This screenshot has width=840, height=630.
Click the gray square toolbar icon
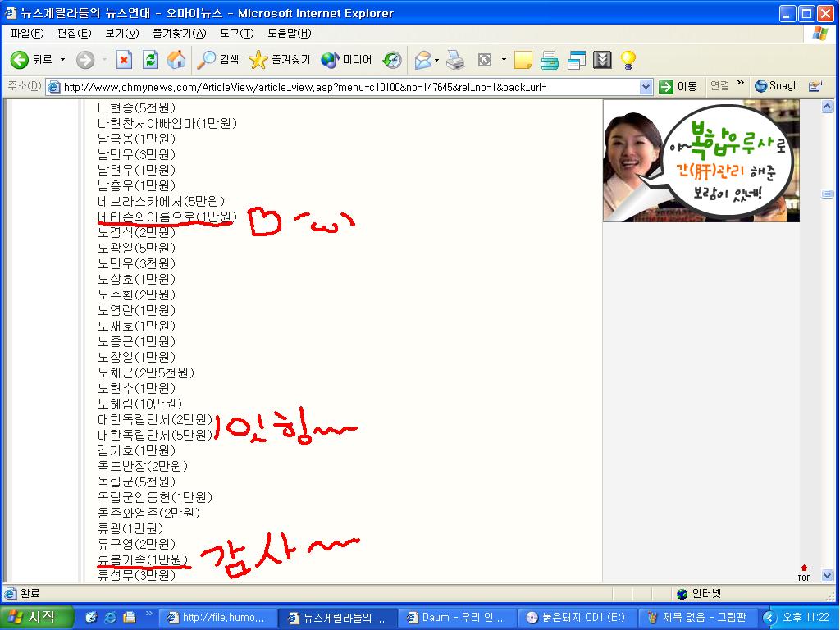484,59
